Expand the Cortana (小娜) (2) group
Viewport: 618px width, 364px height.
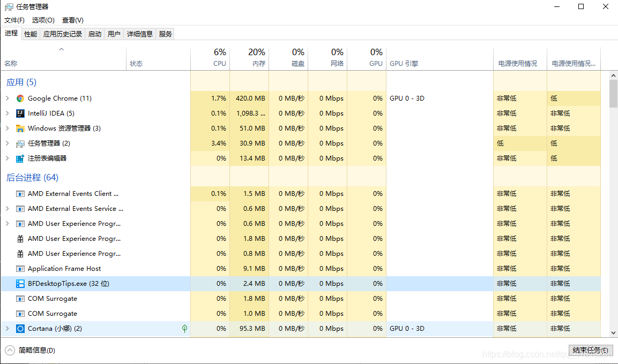tap(7, 329)
